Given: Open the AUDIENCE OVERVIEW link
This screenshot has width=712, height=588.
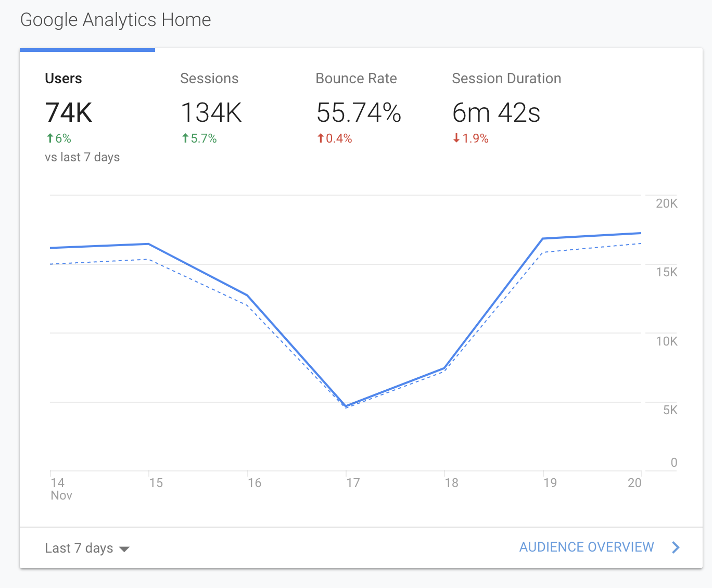Looking at the screenshot, I should 587,547.
